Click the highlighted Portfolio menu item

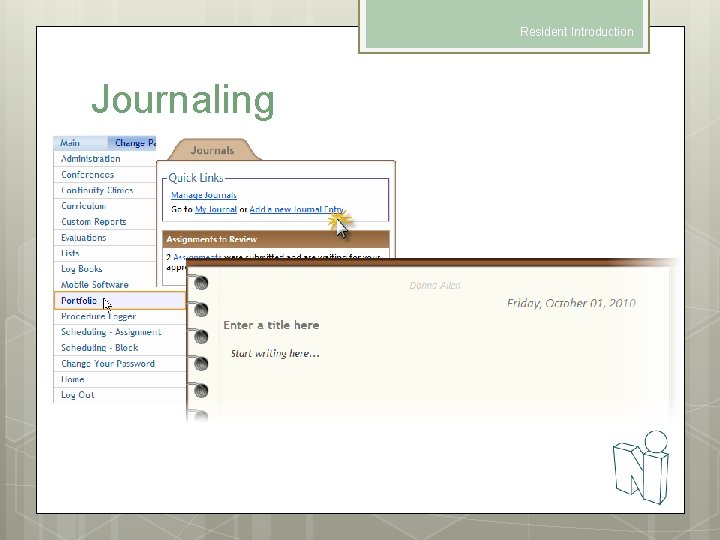coord(119,300)
